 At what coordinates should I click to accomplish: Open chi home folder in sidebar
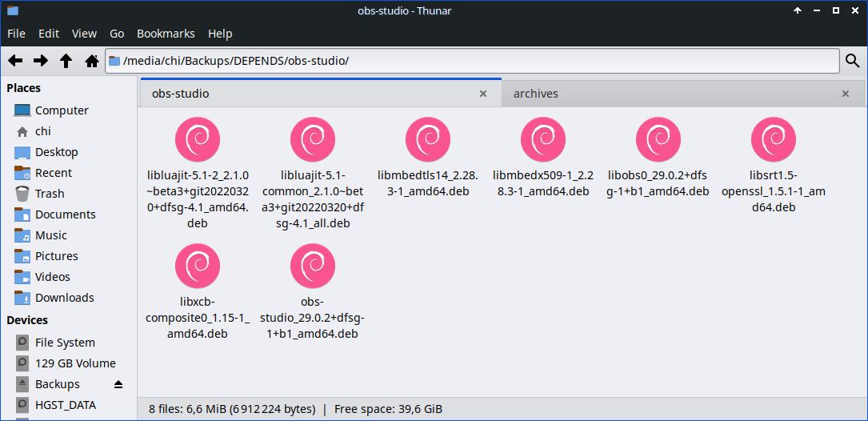pos(69,131)
